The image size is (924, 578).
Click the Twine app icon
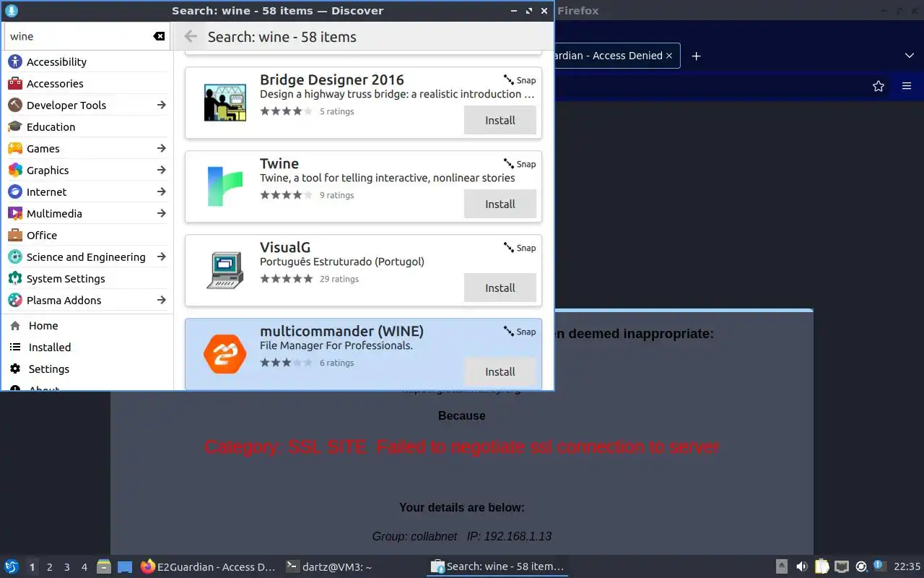(x=225, y=186)
